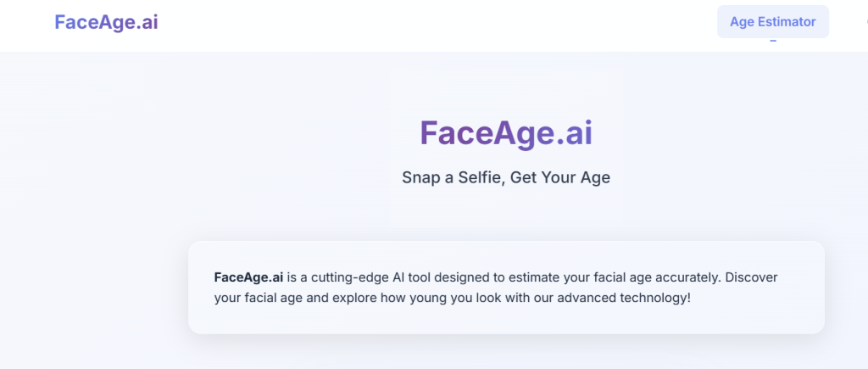The image size is (868, 369).
Task: Click the small underline indicator below Age Estimator
Action: coord(772,41)
